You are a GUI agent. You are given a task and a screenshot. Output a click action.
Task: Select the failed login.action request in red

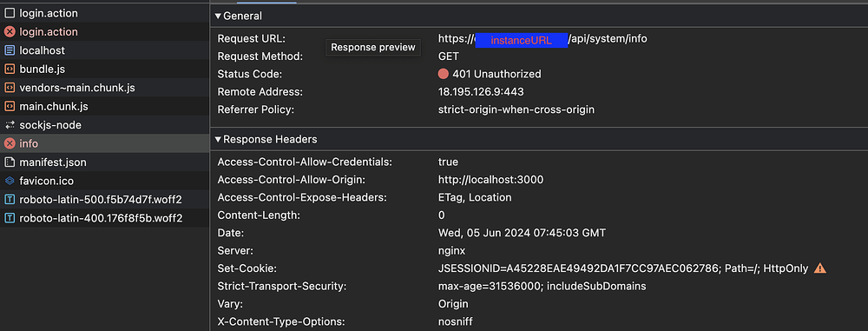[x=105, y=31]
